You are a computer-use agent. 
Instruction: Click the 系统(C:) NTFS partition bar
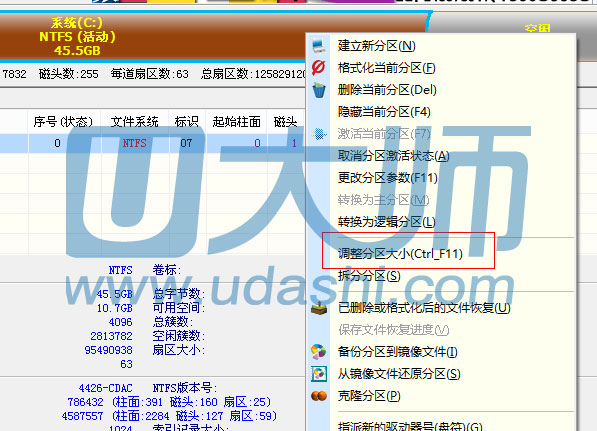152,37
